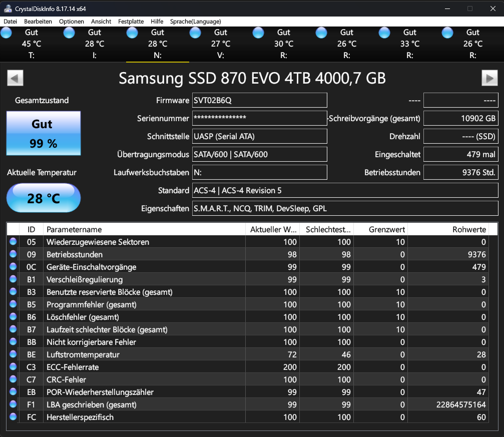Select drive N: tab
This screenshot has width=504, height=437.
pos(158,44)
